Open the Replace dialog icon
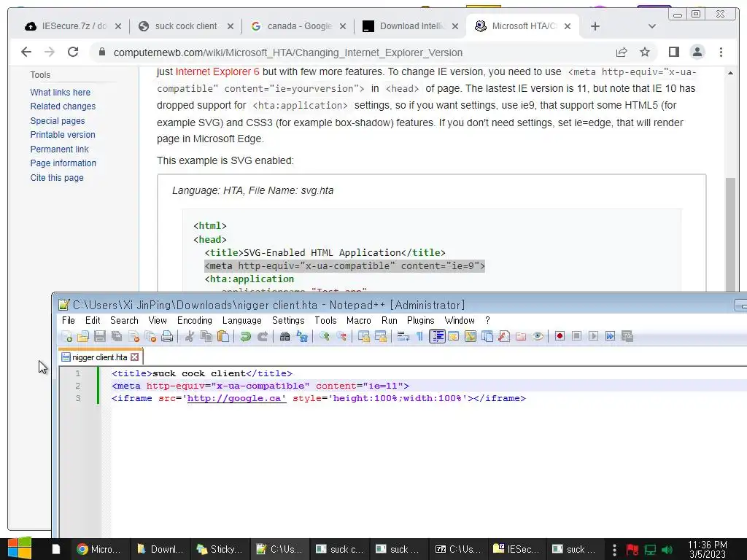This screenshot has height=560, width=747. pyautogui.click(x=301, y=337)
